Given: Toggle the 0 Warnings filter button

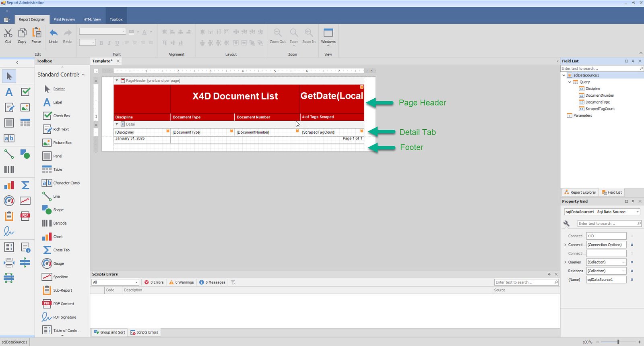Looking at the screenshot, I should pyautogui.click(x=182, y=282).
